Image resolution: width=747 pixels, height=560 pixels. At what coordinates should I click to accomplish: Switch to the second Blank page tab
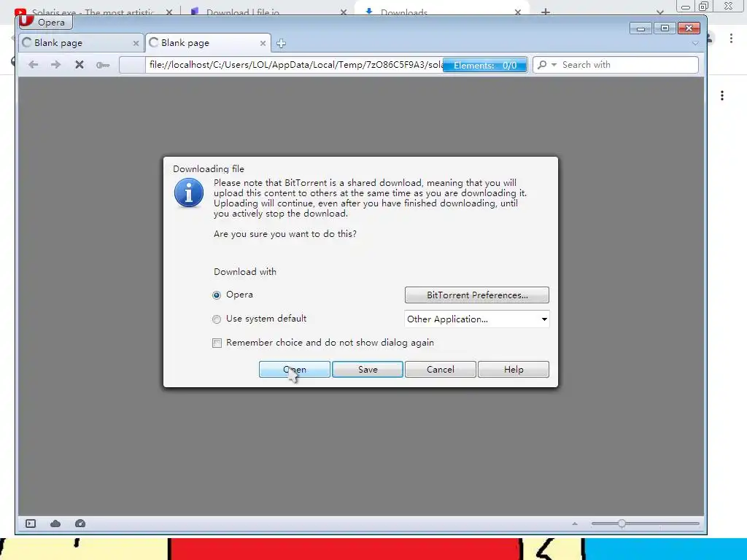208,43
